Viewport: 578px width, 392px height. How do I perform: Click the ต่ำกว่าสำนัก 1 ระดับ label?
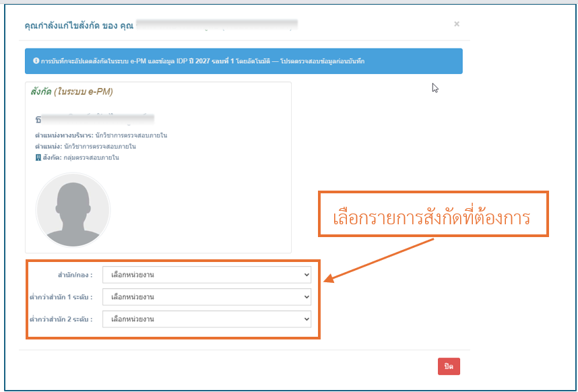click(x=61, y=297)
